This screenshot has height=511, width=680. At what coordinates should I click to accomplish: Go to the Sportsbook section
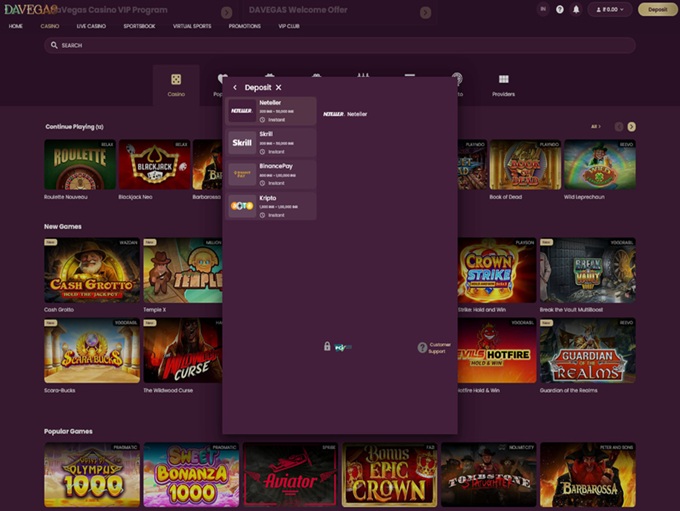coord(139,26)
